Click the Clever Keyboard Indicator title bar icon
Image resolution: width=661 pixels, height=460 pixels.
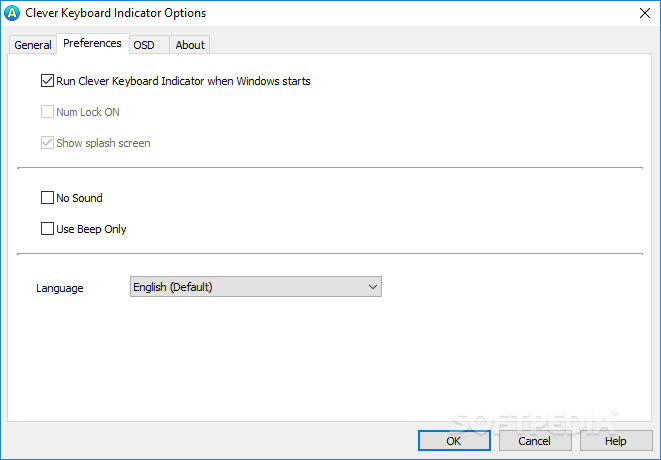pos(12,13)
